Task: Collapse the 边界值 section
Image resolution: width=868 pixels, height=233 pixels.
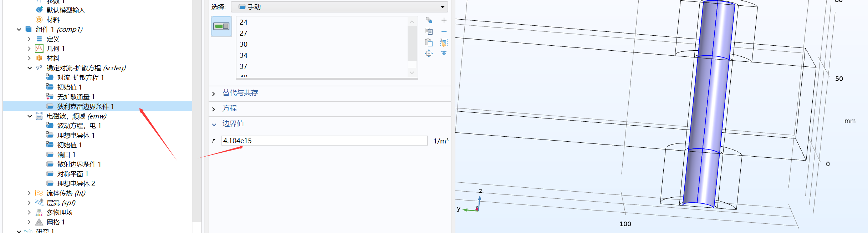Action: coord(233,124)
